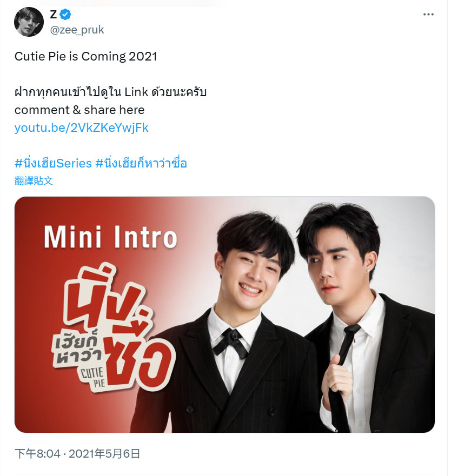Open the Mini Intro image preview
The height and width of the screenshot is (476, 451).
[x=224, y=314]
